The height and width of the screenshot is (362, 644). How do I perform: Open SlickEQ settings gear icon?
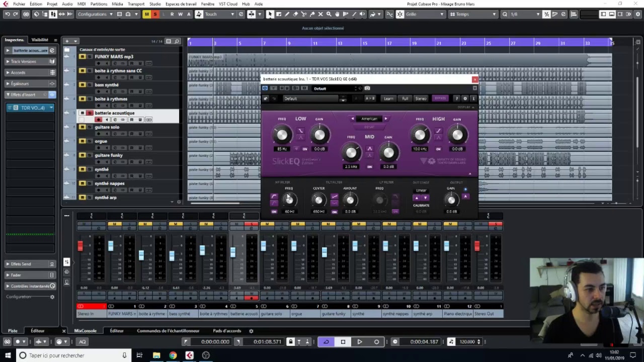click(464, 99)
